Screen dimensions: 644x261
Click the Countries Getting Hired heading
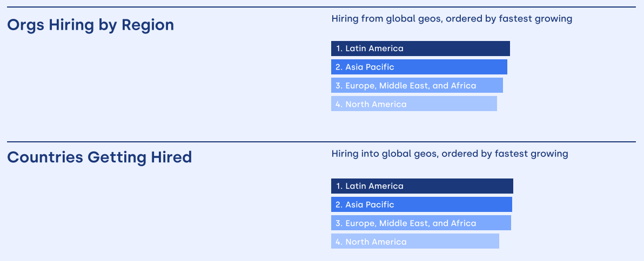tap(100, 157)
